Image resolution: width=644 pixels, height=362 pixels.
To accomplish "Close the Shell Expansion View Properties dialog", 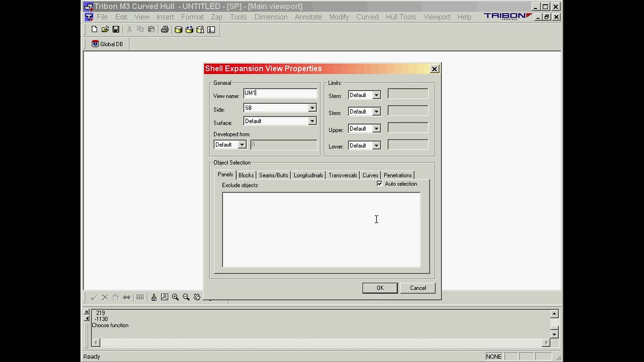I will (435, 69).
